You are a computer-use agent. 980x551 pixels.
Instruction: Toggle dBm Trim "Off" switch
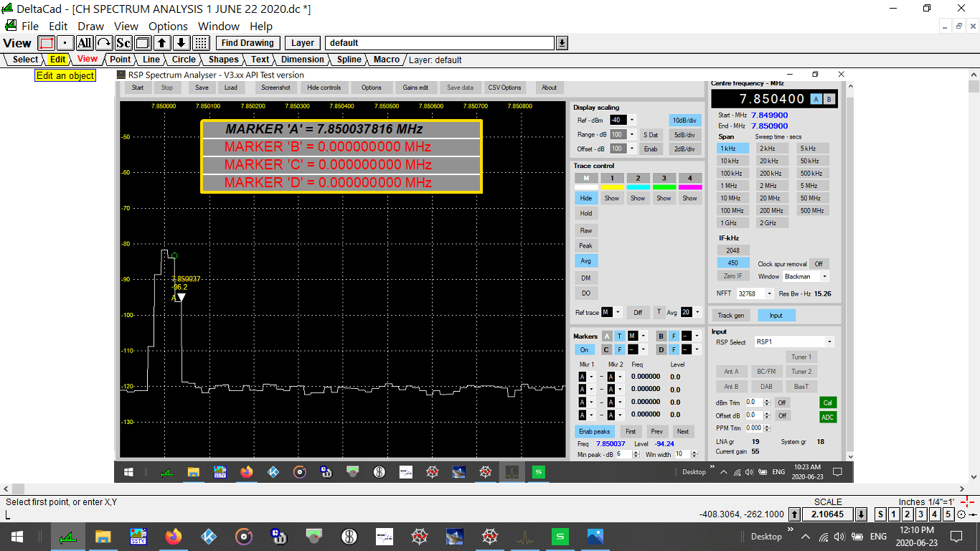[x=782, y=402]
